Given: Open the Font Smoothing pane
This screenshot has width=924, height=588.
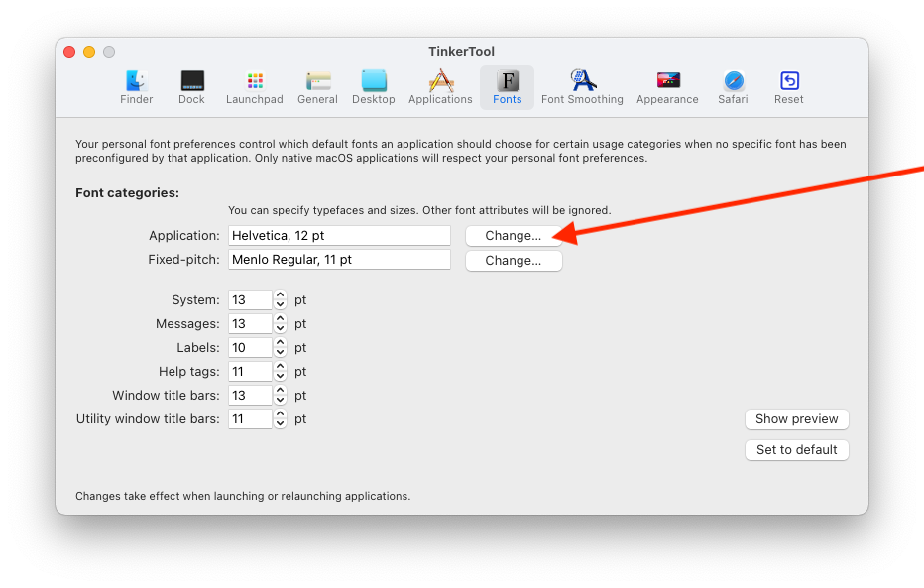Looking at the screenshot, I should tap(582, 87).
